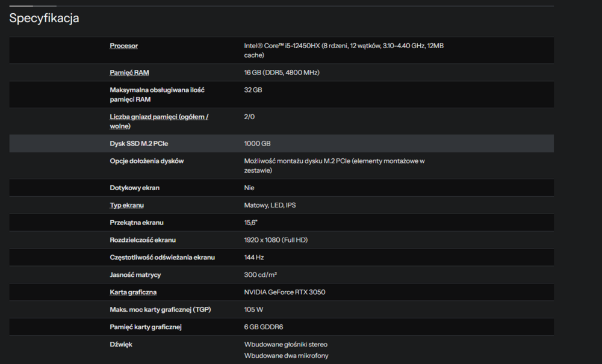Click the 16 GB DDR5 memory value
The width and height of the screenshot is (602, 364).
tap(281, 73)
